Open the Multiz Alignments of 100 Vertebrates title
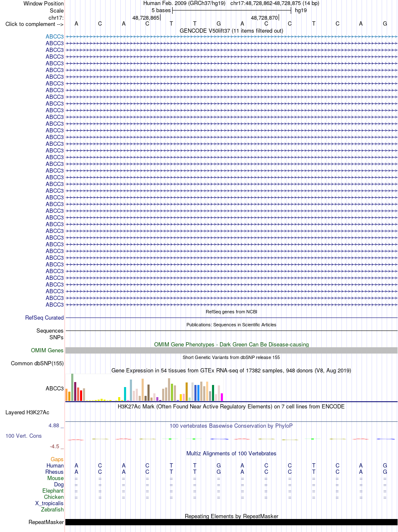Screen dimensions: 398x532 tap(231, 453)
